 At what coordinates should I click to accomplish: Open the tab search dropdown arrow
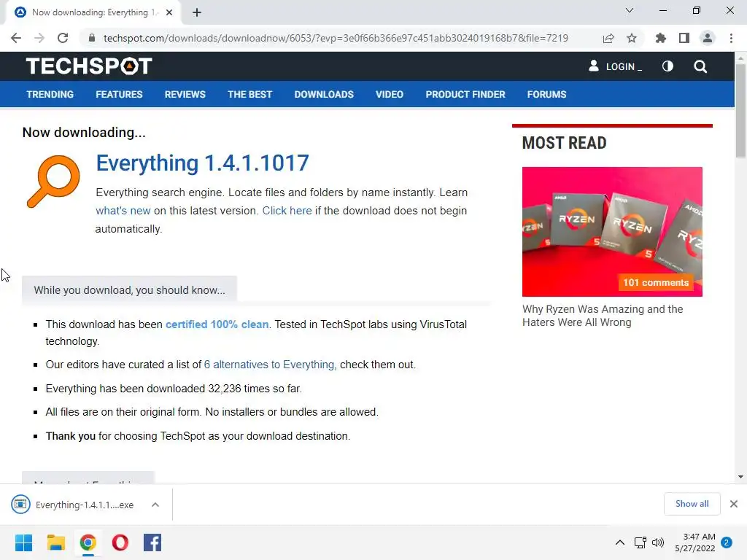[630, 10]
